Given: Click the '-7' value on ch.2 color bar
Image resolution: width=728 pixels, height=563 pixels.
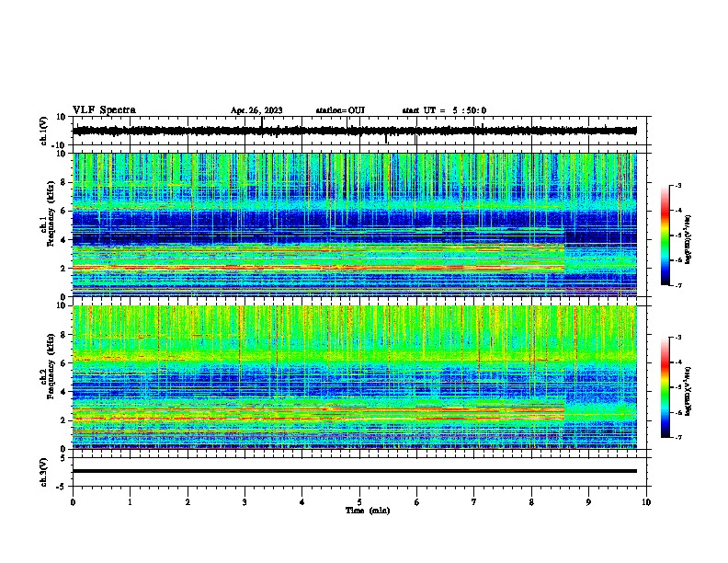Looking at the screenshot, I should tap(677, 437).
